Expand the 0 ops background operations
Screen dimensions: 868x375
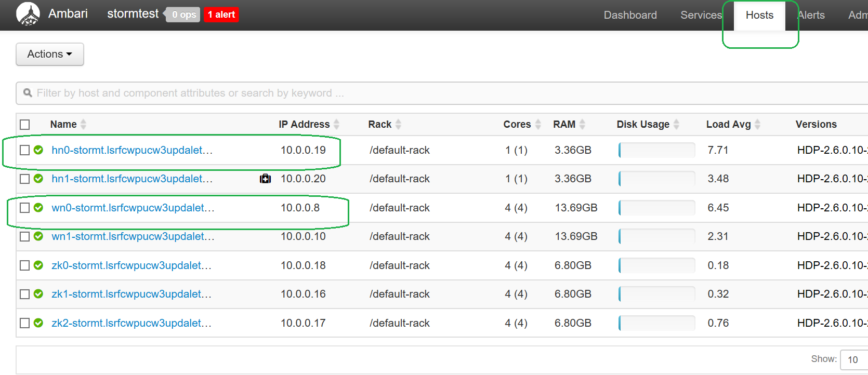(x=184, y=15)
